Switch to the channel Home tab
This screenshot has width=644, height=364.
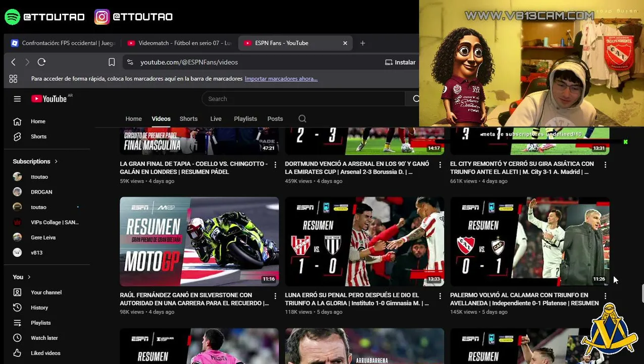[133, 119]
